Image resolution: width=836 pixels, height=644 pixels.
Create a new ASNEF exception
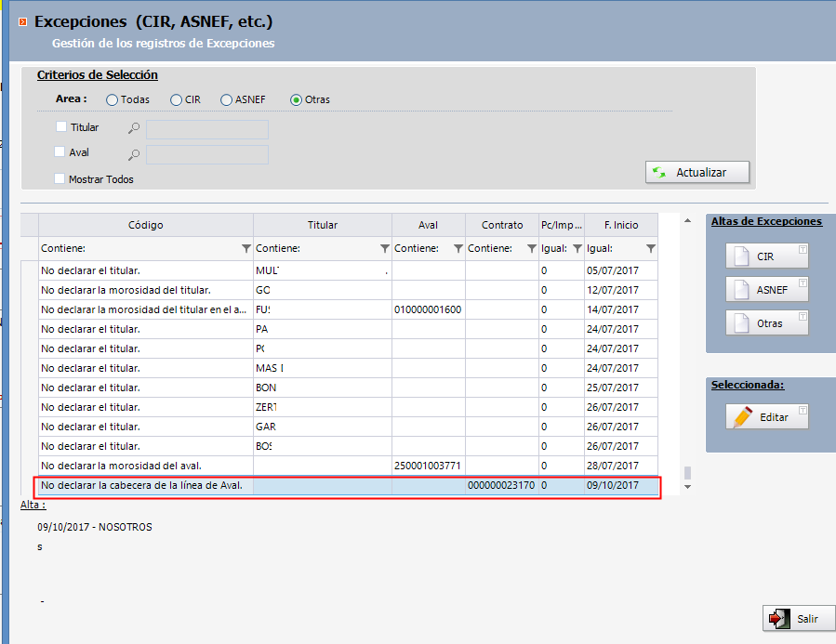(x=766, y=290)
